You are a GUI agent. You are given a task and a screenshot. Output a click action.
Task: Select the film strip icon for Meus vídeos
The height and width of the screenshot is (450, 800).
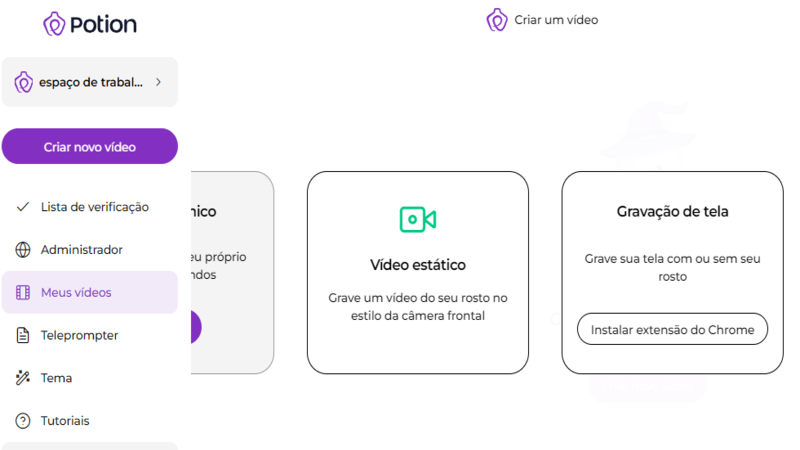(x=23, y=293)
